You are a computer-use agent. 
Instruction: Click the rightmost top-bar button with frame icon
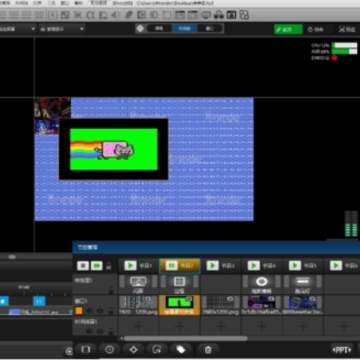348,29
